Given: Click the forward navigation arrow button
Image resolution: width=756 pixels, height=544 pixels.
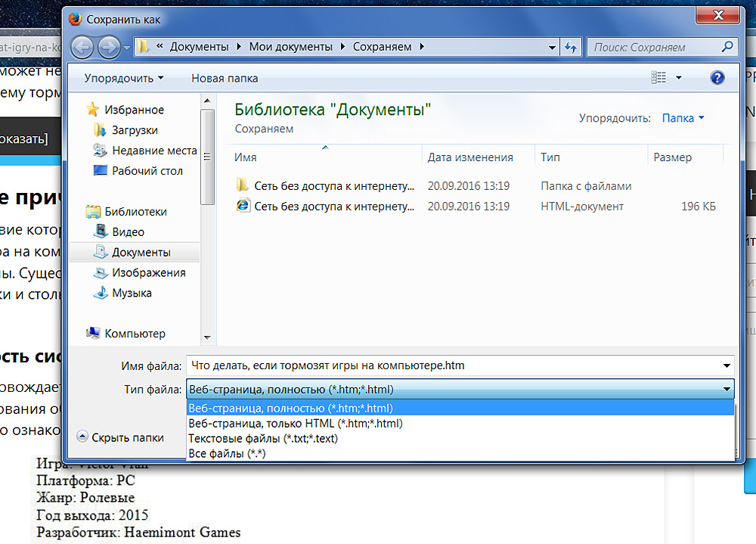Looking at the screenshot, I should [110, 47].
